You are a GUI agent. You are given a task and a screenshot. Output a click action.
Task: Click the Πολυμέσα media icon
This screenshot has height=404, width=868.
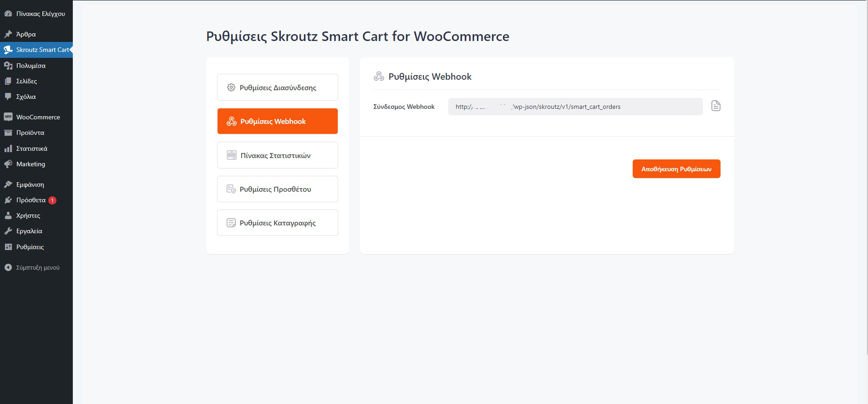click(8, 66)
